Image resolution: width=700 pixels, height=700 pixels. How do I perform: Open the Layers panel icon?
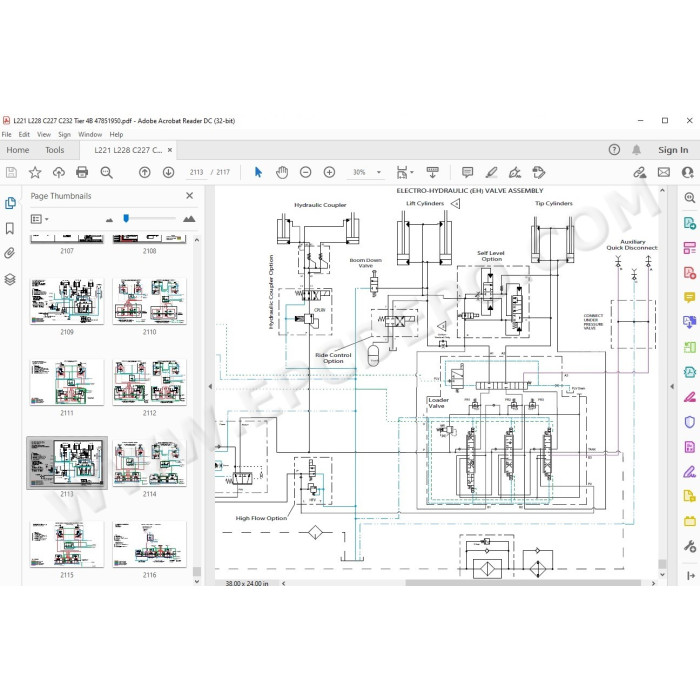click(10, 279)
